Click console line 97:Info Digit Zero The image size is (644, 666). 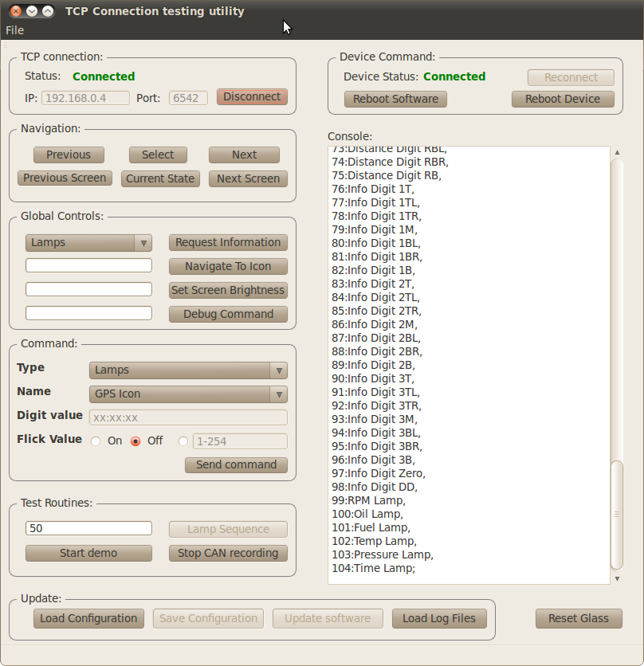tap(379, 473)
